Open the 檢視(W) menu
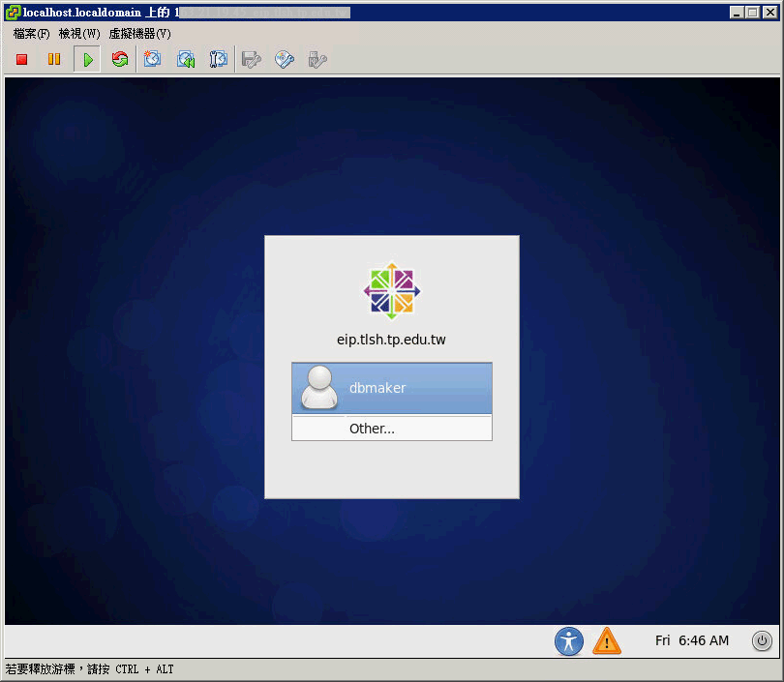This screenshot has width=784, height=682. click(79, 34)
